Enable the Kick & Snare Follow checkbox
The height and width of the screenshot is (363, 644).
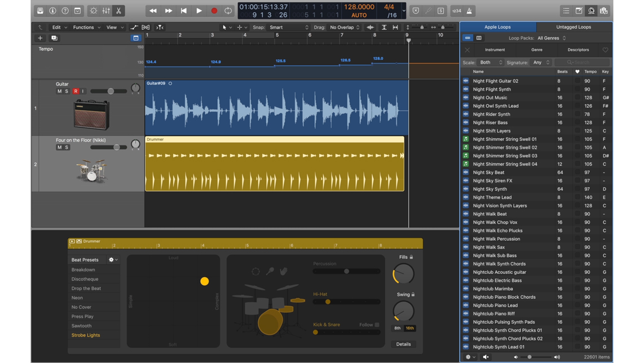(377, 325)
